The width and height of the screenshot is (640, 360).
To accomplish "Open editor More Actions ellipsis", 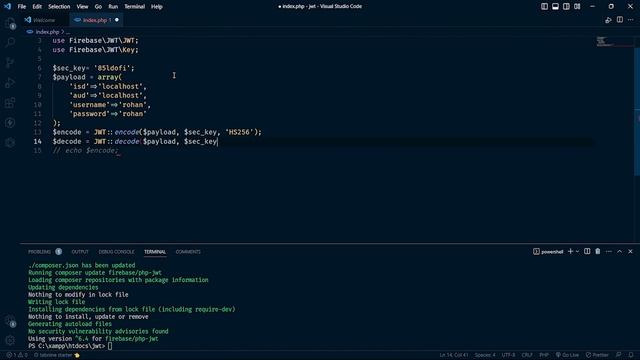I will [631, 20].
